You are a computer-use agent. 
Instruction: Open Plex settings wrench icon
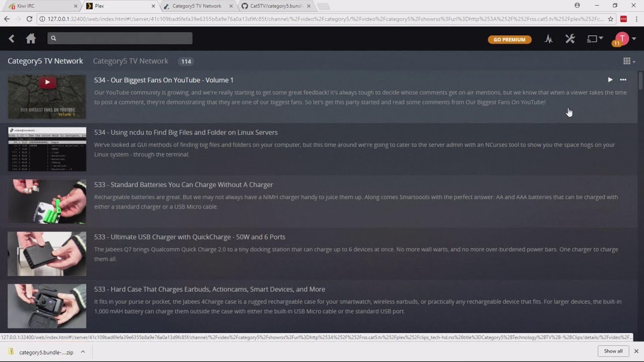pyautogui.click(x=570, y=39)
